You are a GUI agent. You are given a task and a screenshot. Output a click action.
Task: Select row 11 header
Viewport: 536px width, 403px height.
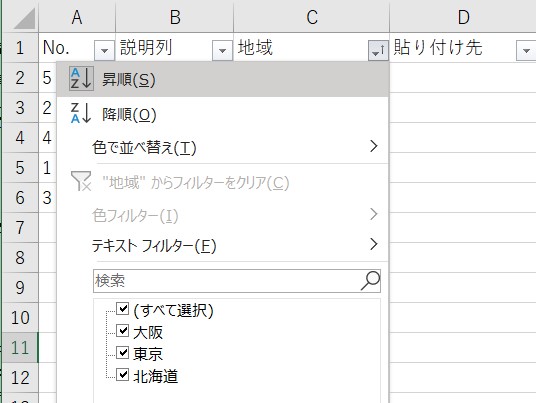(20, 347)
